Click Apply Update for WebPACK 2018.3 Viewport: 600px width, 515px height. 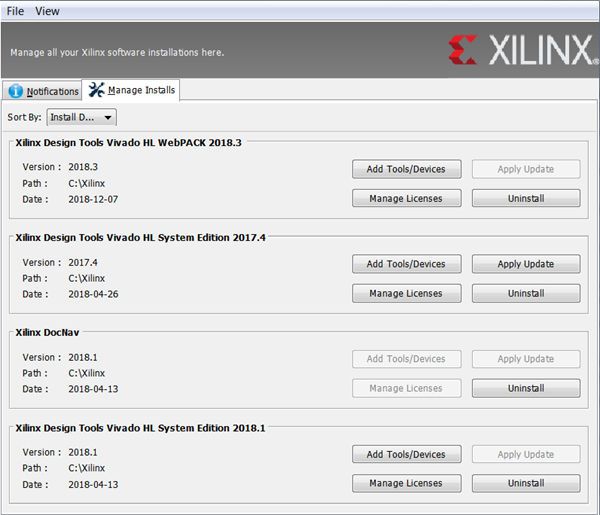click(x=526, y=169)
